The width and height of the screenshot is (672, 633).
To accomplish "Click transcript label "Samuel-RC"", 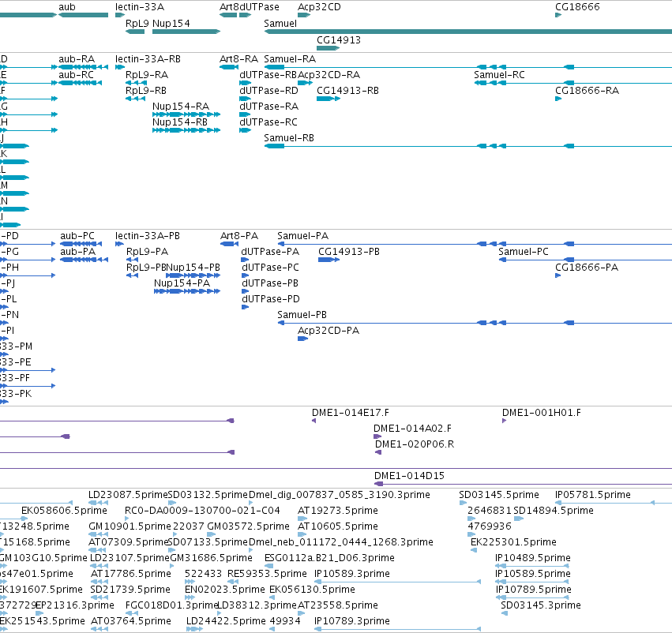I will pos(499,74).
